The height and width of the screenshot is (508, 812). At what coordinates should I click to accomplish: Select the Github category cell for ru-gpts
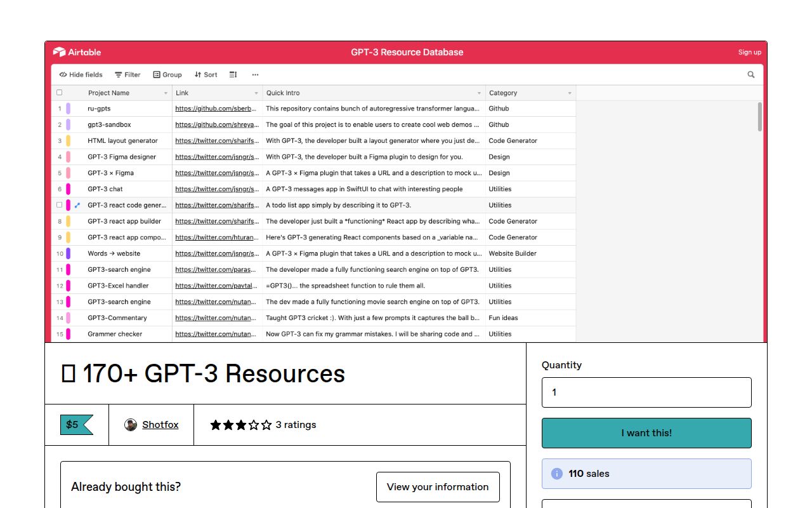coord(531,109)
